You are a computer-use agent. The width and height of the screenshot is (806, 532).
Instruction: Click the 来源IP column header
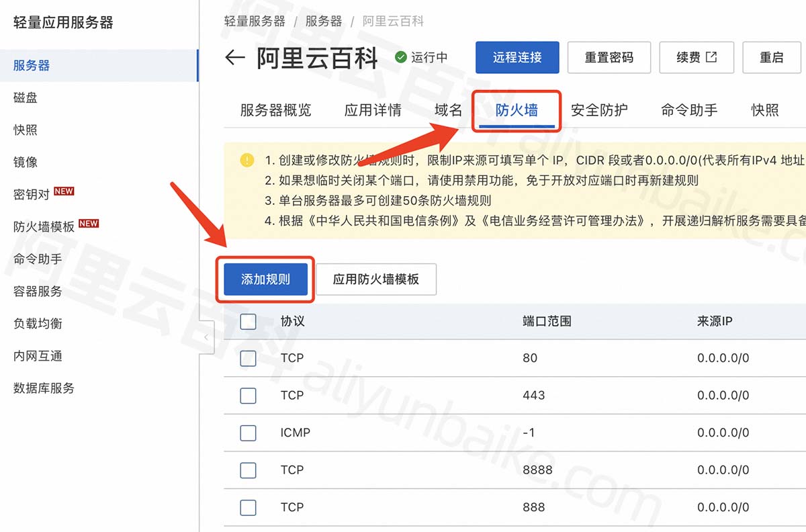tap(715, 321)
